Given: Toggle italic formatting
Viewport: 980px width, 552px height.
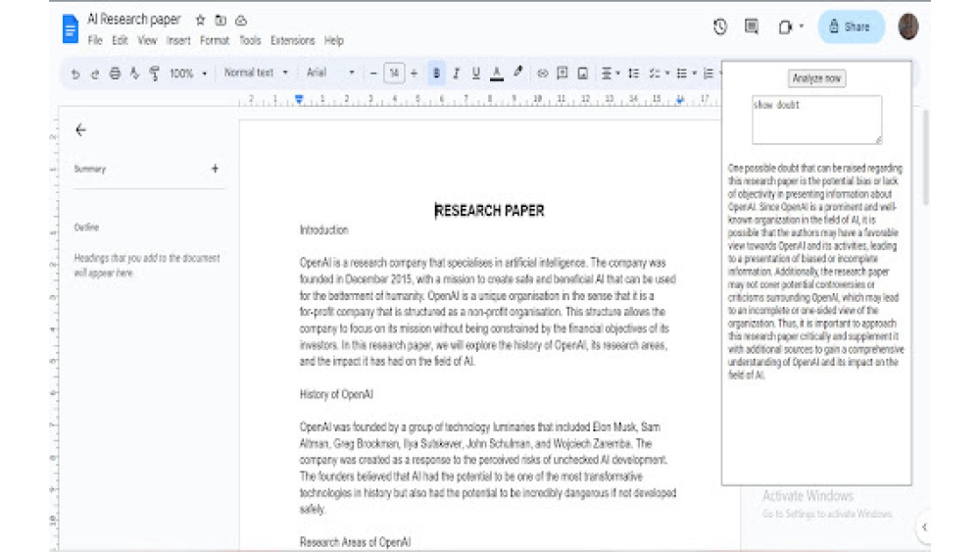Looking at the screenshot, I should click(457, 74).
